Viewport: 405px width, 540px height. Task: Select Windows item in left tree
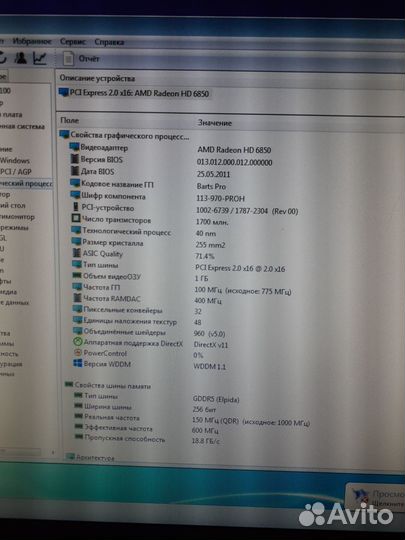[15, 160]
